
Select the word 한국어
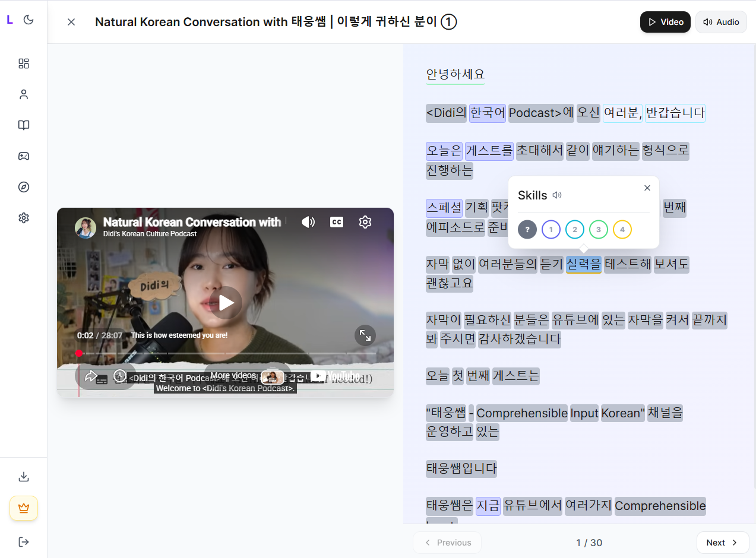(488, 113)
